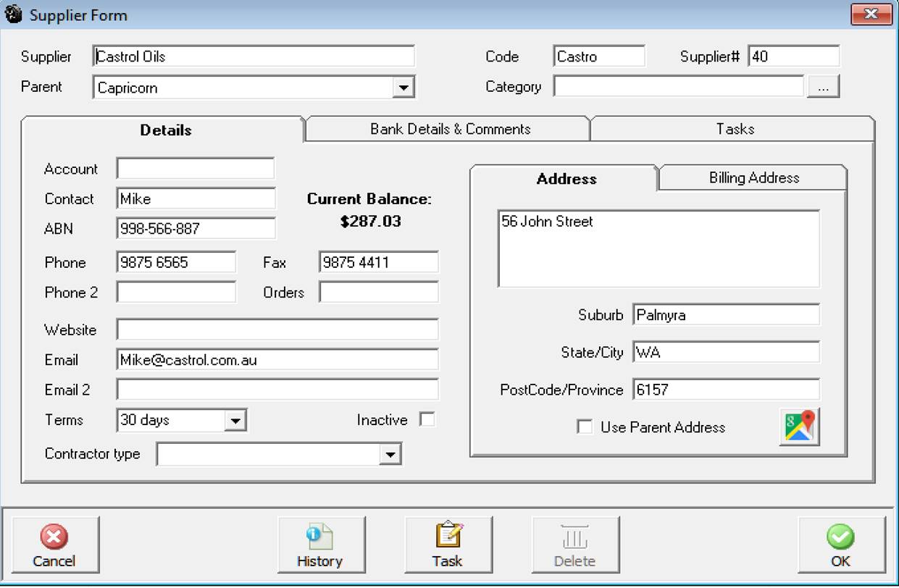This screenshot has width=899, height=588.
Task: Tick the Inactive checkbox
Action: pyautogui.click(x=427, y=420)
